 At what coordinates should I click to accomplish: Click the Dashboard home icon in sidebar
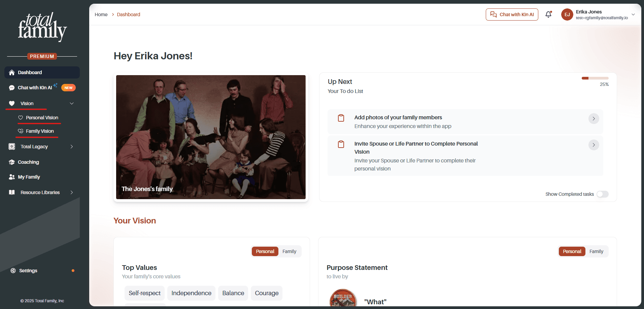(x=12, y=72)
